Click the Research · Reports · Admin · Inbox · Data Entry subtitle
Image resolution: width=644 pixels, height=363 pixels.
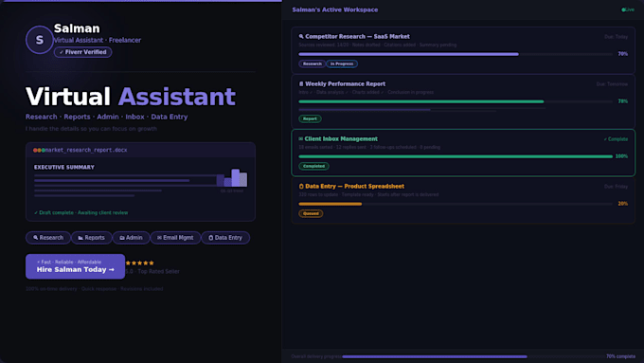point(106,118)
